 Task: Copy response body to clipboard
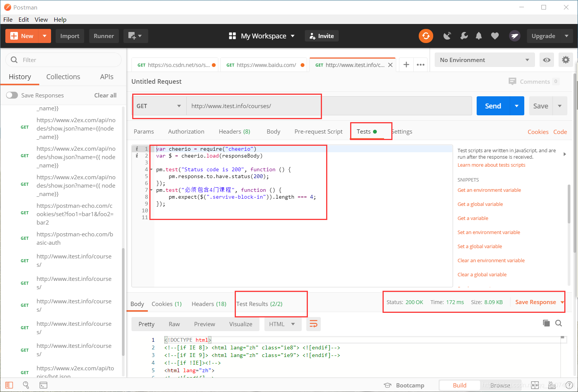546,323
